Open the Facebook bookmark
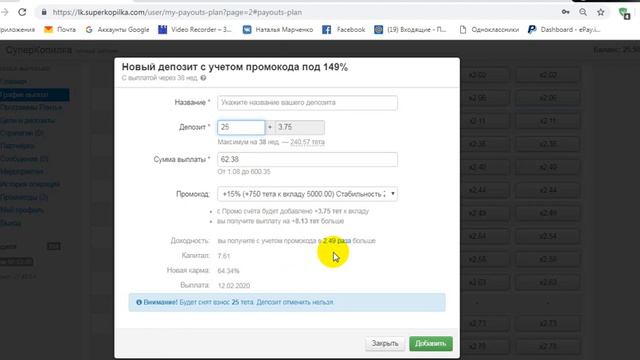This screenshot has width=640, height=360. click(344, 29)
